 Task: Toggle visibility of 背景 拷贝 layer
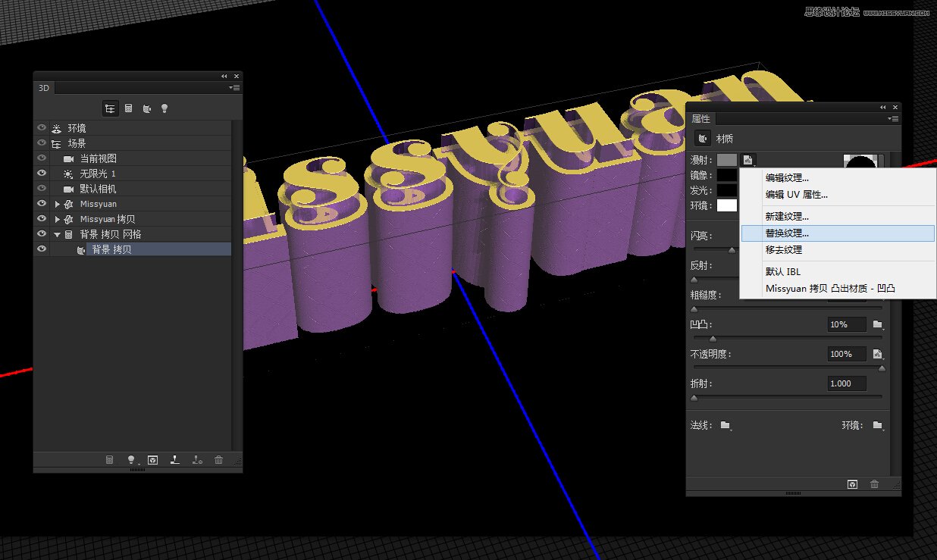(42, 249)
